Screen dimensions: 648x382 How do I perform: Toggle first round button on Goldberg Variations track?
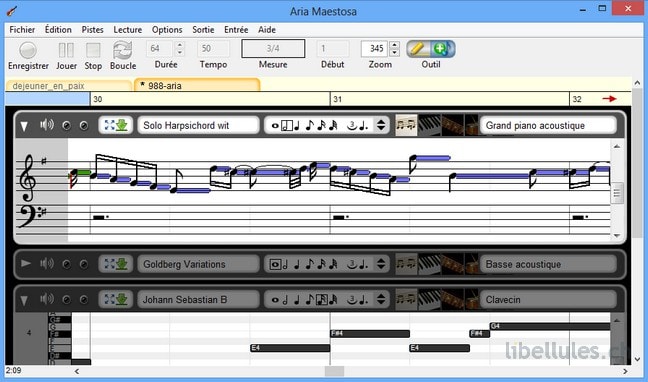click(x=66, y=264)
